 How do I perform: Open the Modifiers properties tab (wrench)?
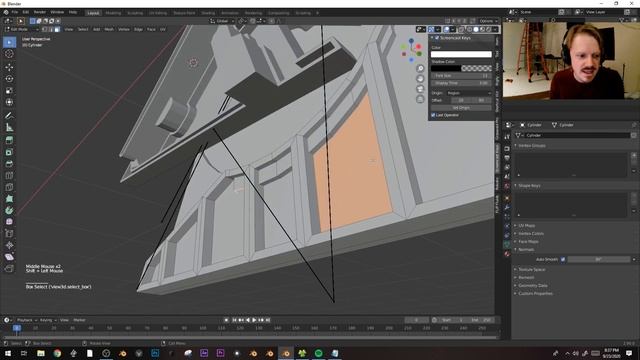click(507, 207)
